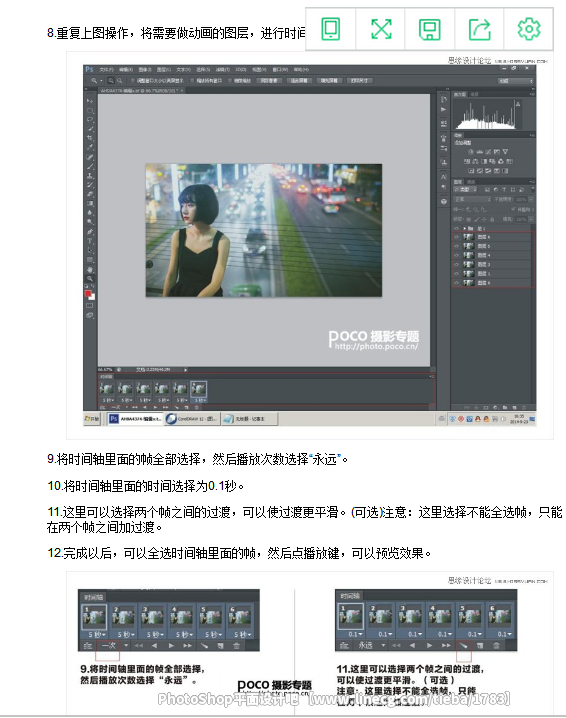The height and width of the screenshot is (718, 566).
Task: Click the tween icon in step 11 timeline
Action: click(x=463, y=645)
